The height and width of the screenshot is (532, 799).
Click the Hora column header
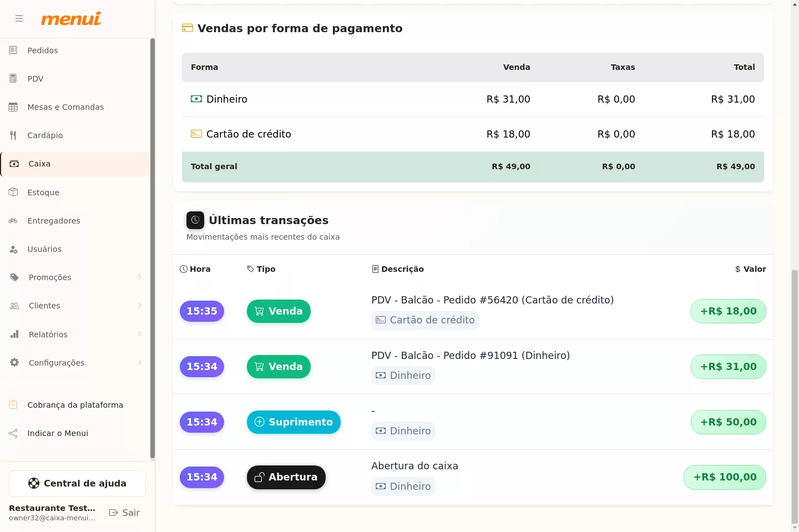coord(195,269)
